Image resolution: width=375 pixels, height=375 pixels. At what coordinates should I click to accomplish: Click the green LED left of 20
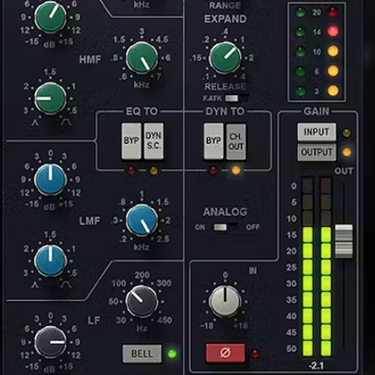[x=301, y=13]
